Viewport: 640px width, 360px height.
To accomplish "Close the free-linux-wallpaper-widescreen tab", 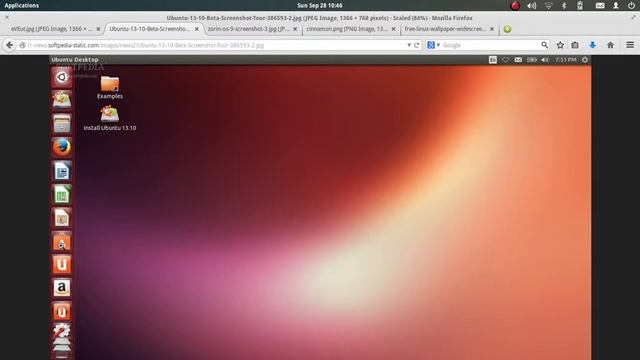I will (492, 29).
